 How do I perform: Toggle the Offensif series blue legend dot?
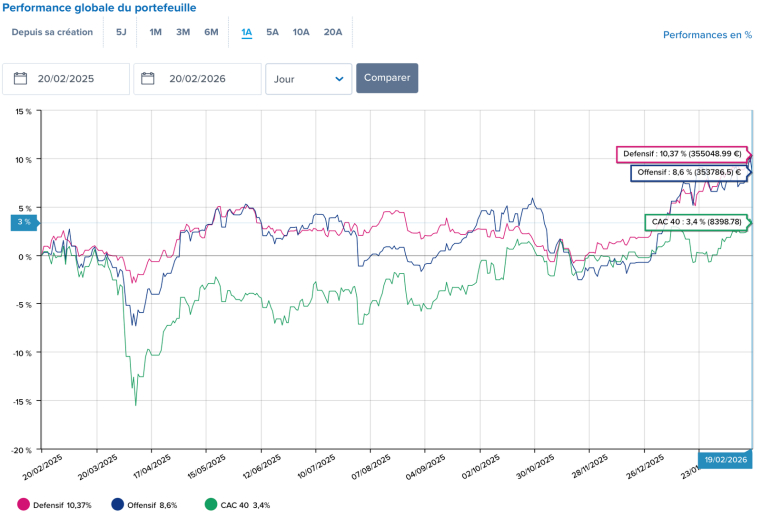click(x=118, y=505)
